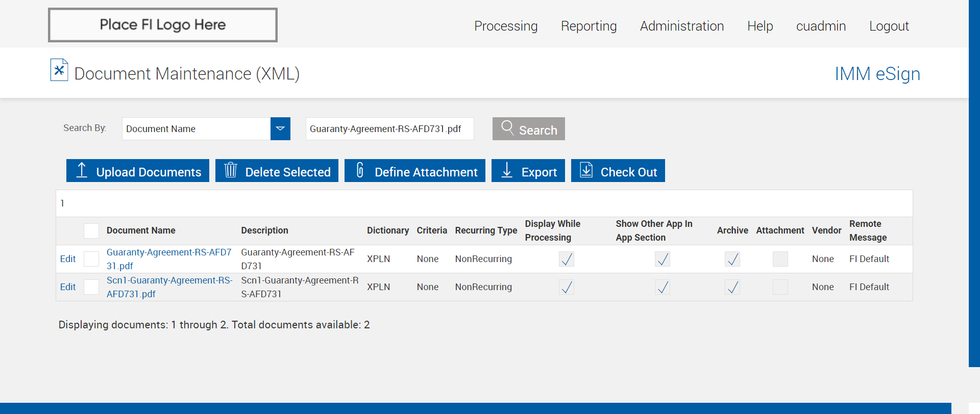Click page number 1 in pager
Screen dimensions: 980x414
(62, 203)
